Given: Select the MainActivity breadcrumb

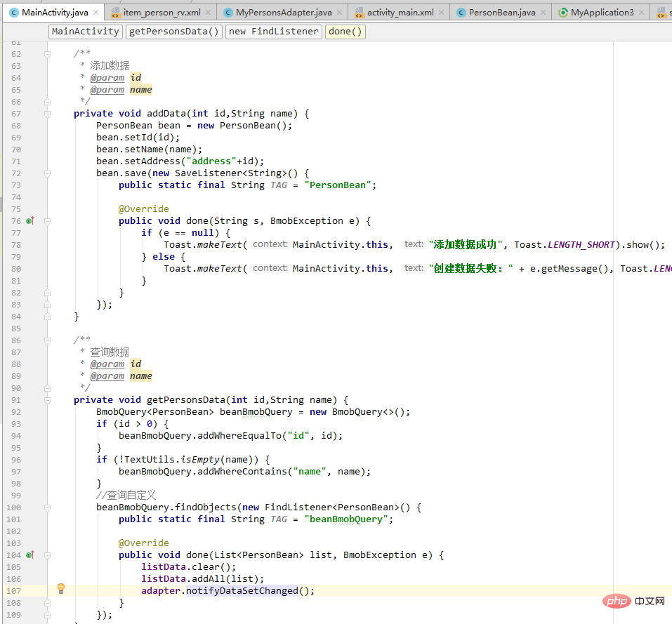Looking at the screenshot, I should point(85,32).
